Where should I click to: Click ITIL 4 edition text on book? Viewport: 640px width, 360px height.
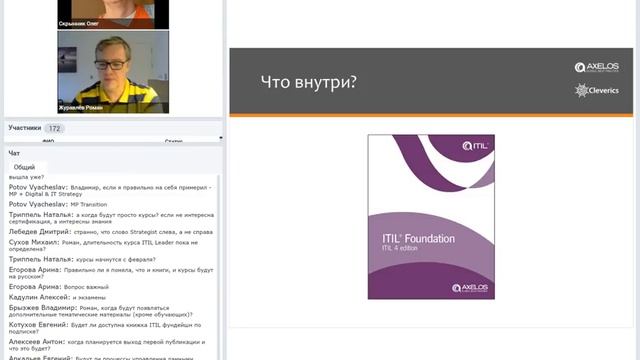(x=400, y=248)
